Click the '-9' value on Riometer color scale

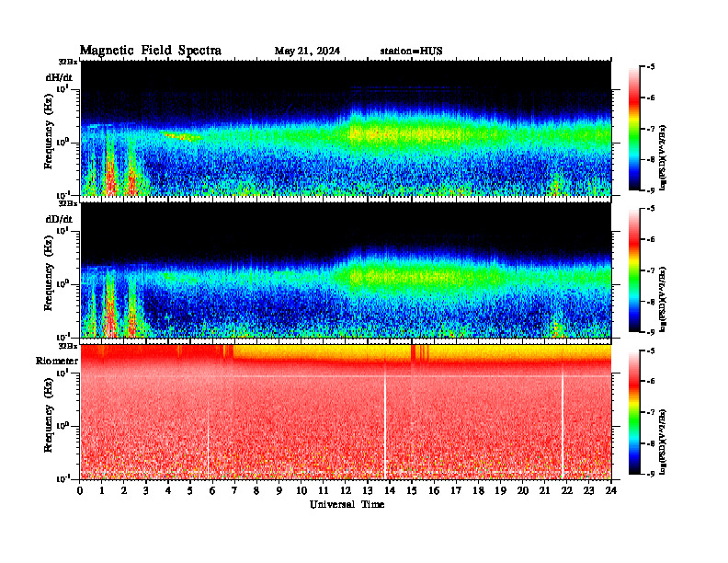pyautogui.click(x=650, y=474)
